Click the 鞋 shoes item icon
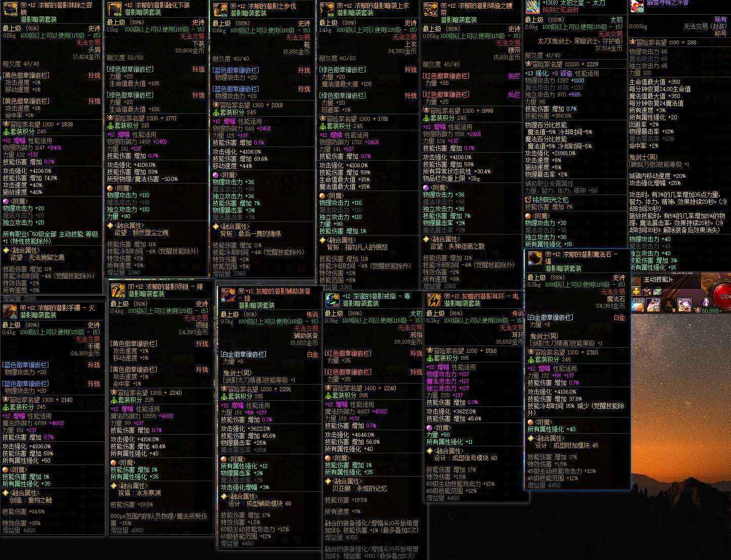Screen dimensions: 731x560 (219, 10)
